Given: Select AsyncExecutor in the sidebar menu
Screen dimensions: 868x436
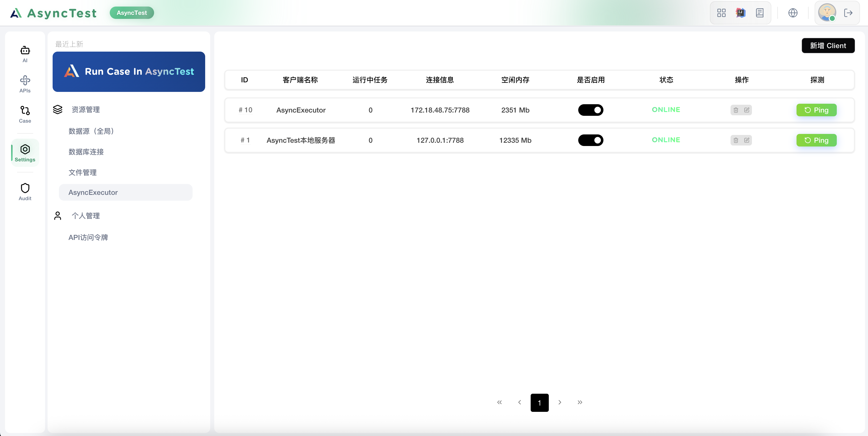Looking at the screenshot, I should (x=93, y=192).
